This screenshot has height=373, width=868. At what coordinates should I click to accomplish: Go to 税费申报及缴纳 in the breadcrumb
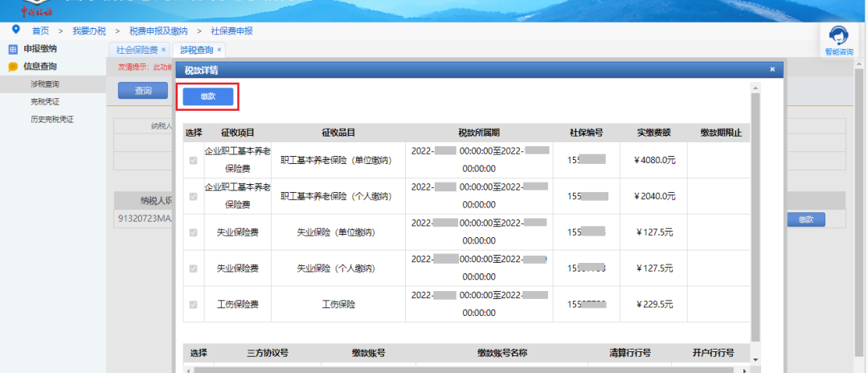point(158,31)
